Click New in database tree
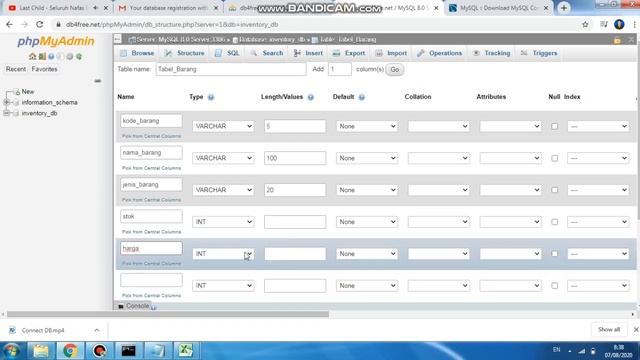Screen dimensions: 640x360 point(28,92)
